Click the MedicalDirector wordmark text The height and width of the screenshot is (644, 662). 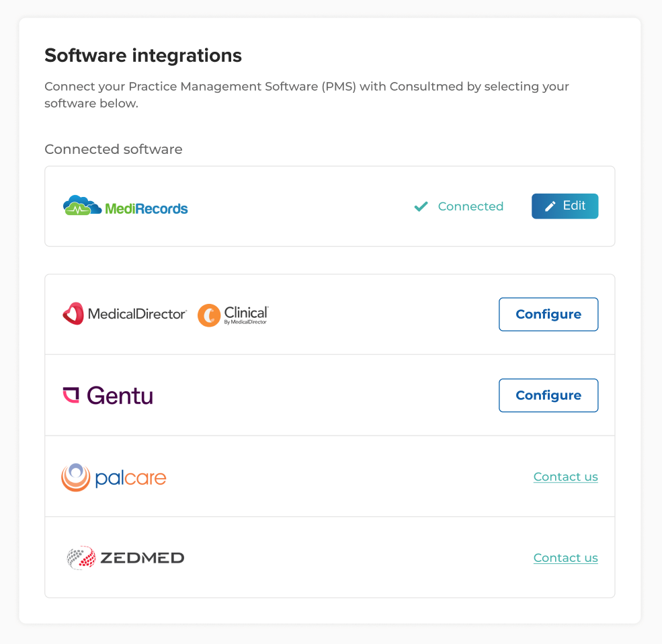pos(137,314)
